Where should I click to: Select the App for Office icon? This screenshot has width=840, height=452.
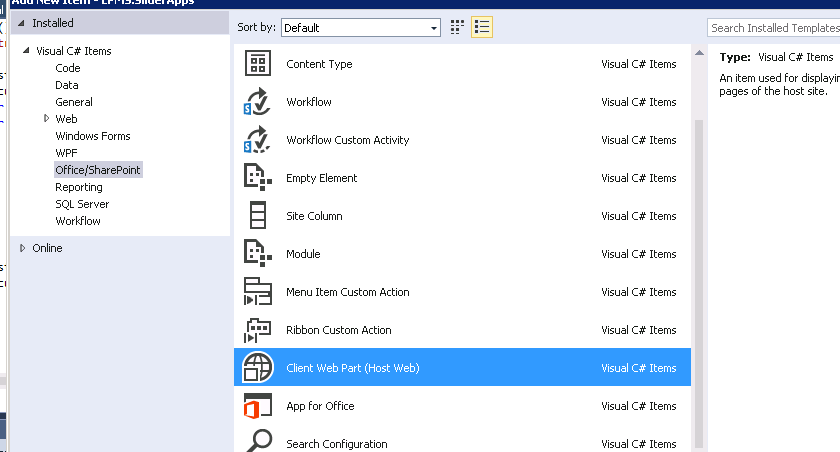[258, 406]
